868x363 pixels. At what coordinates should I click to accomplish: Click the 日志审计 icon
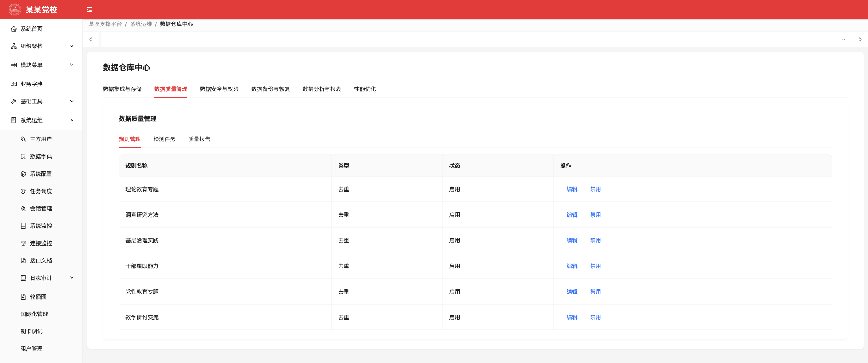(23, 278)
